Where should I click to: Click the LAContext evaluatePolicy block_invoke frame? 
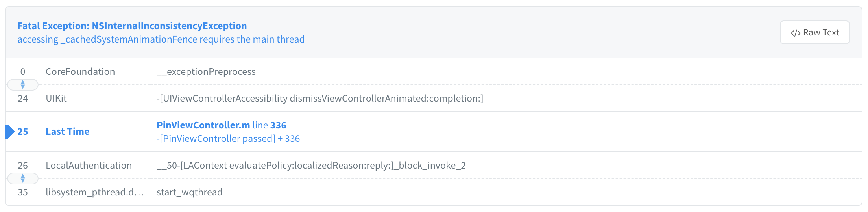(x=311, y=166)
